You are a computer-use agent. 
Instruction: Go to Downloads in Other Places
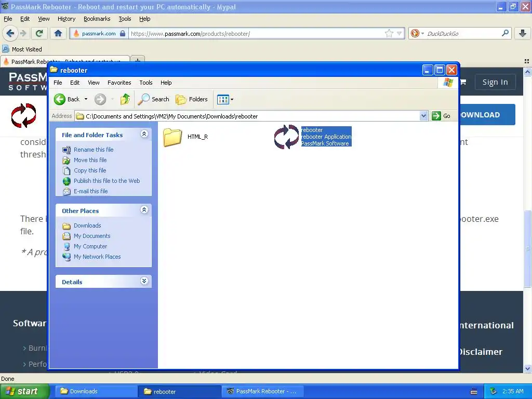click(x=87, y=225)
